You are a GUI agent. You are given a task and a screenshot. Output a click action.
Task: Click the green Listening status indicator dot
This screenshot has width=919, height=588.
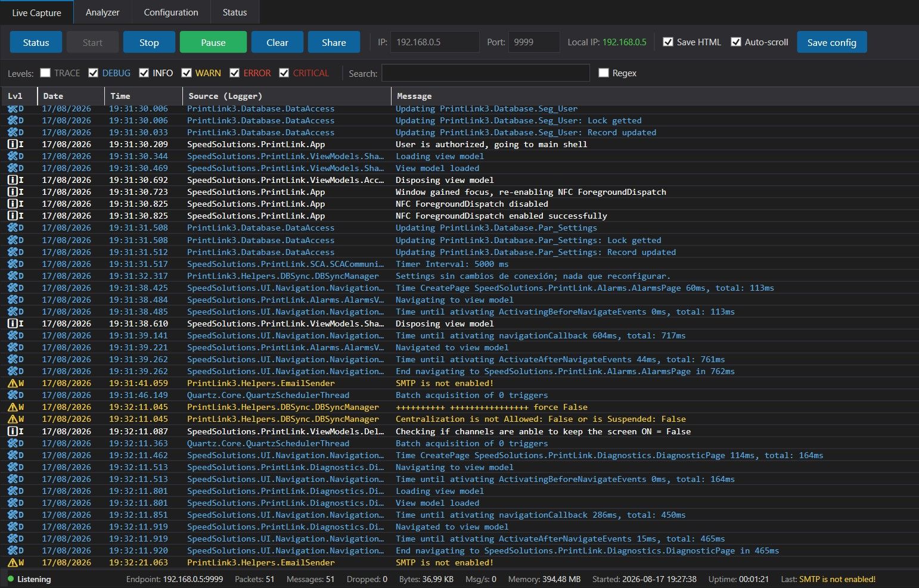pos(11,578)
